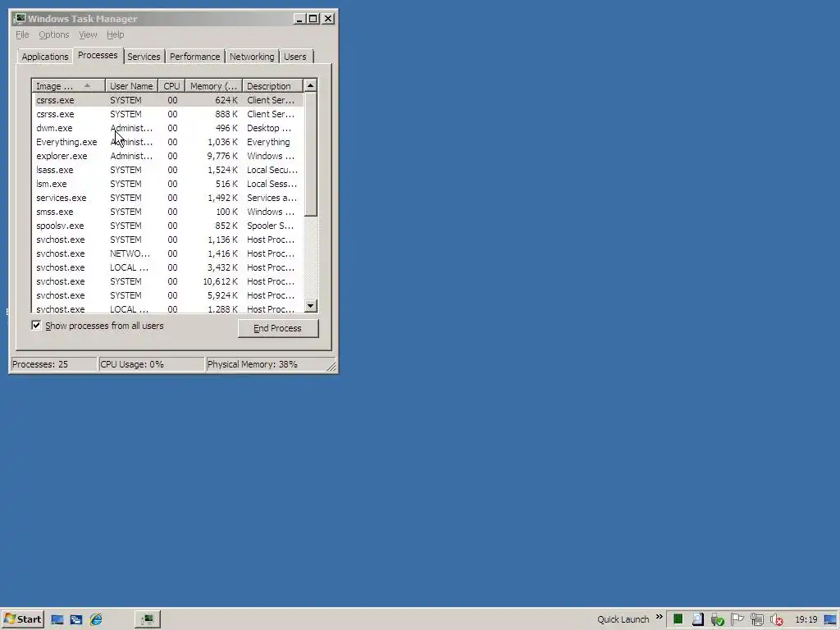The image size is (840, 630).
Task: Select the svchost.exe row using 3,432 K
Action: click(x=167, y=267)
